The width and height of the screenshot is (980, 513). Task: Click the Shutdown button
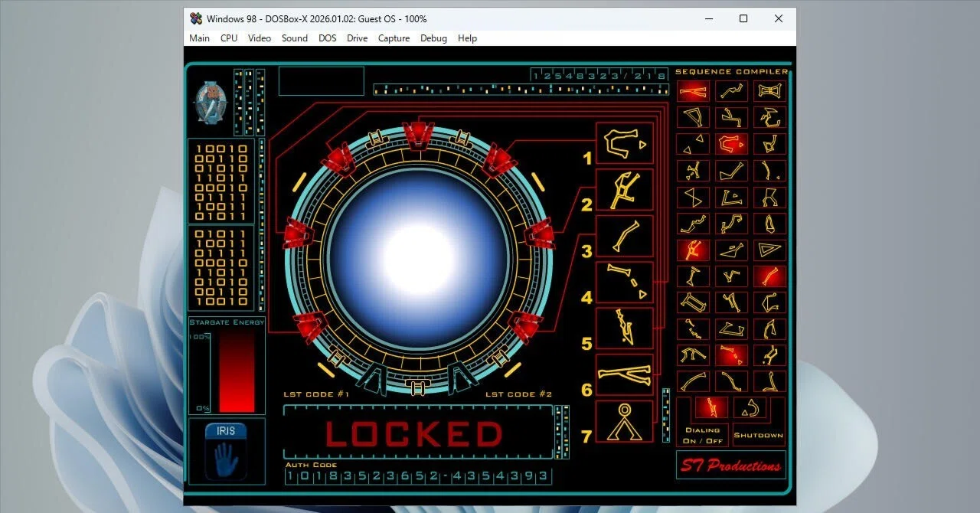[x=759, y=435]
